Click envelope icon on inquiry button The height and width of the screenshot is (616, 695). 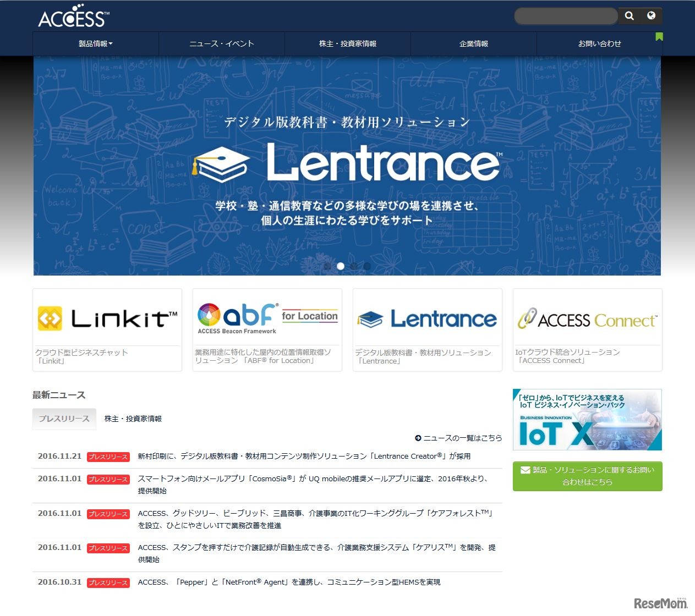(x=526, y=470)
